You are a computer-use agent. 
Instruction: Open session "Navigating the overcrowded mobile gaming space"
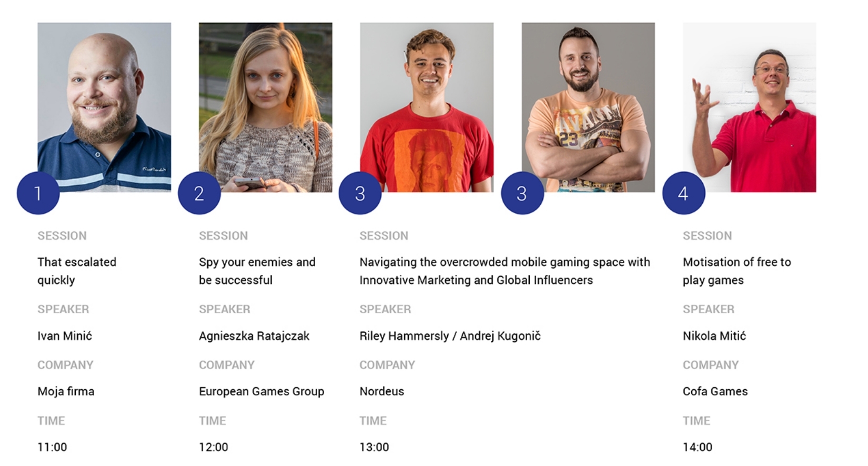[505, 271]
